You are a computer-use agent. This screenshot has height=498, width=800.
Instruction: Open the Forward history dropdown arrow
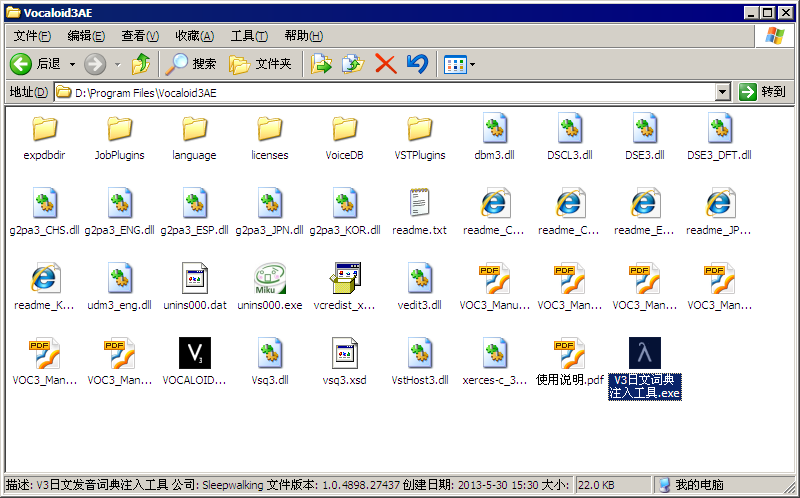[118, 64]
